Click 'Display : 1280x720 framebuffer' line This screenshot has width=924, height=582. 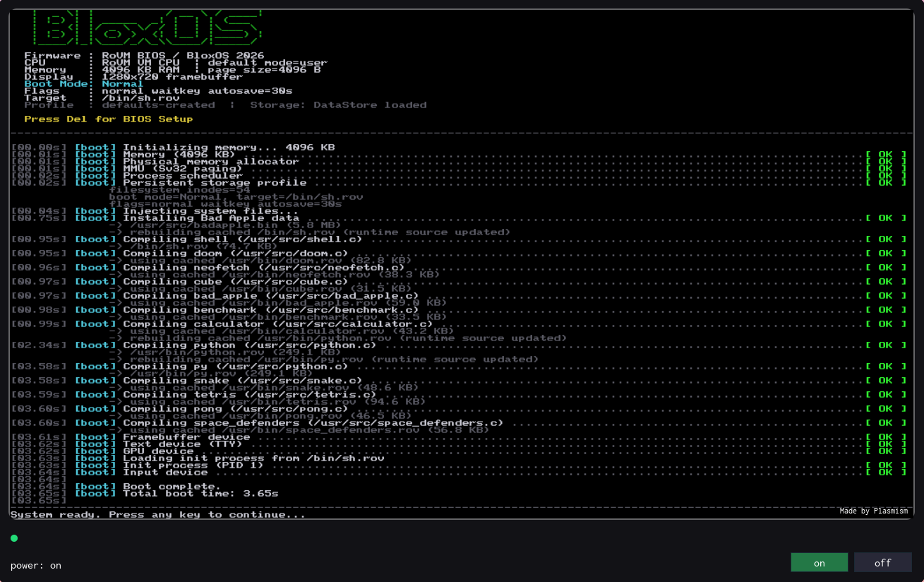click(x=133, y=77)
